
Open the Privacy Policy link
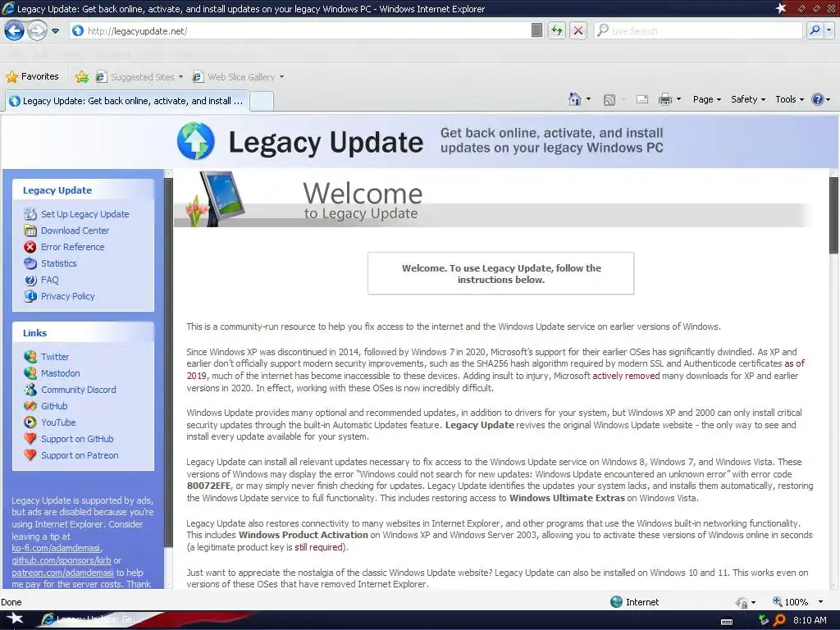pos(67,296)
